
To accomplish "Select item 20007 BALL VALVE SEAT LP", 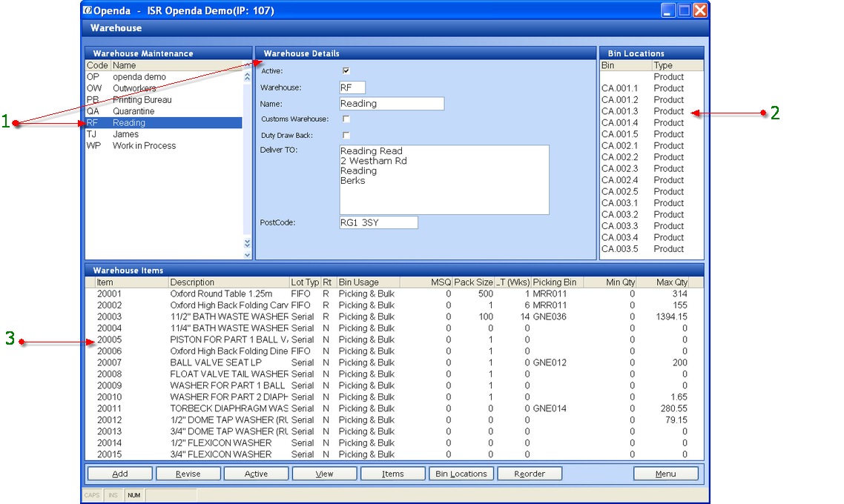I will 393,362.
